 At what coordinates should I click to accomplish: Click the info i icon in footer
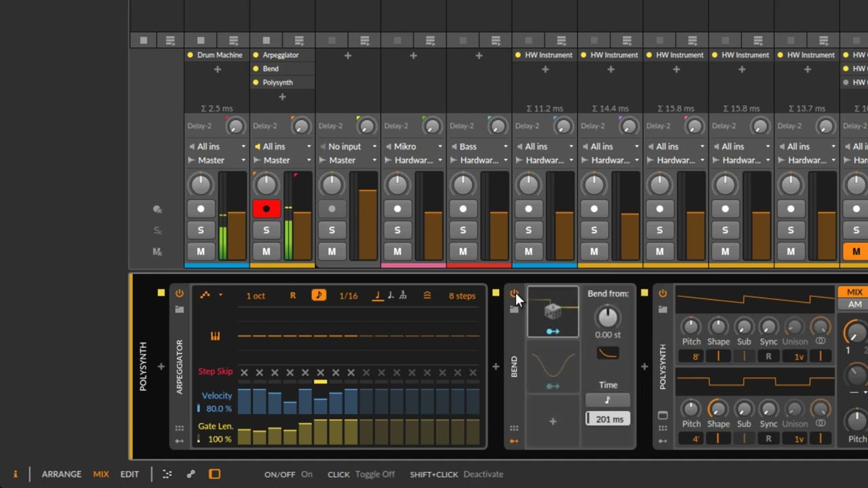[15, 474]
